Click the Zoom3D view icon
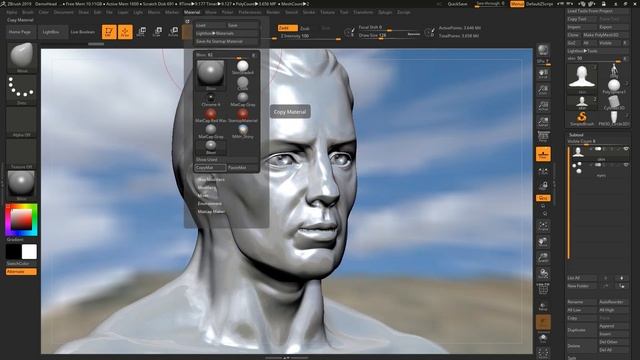Screen dimensions: 640x360 pyautogui.click(x=543, y=258)
